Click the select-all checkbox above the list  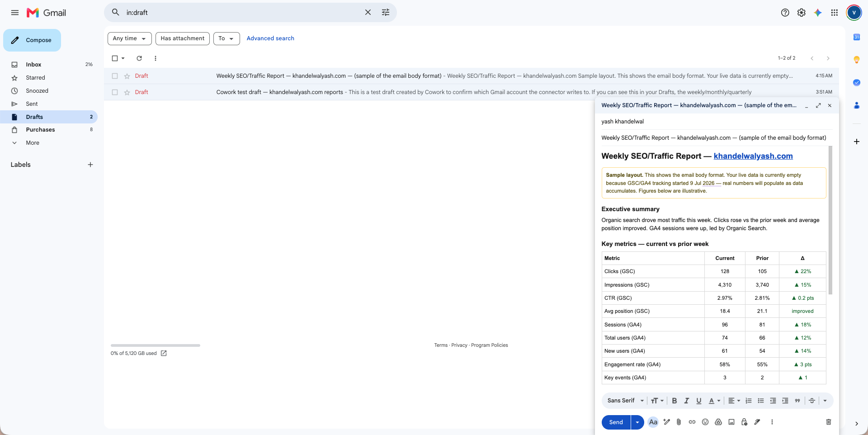(x=115, y=58)
